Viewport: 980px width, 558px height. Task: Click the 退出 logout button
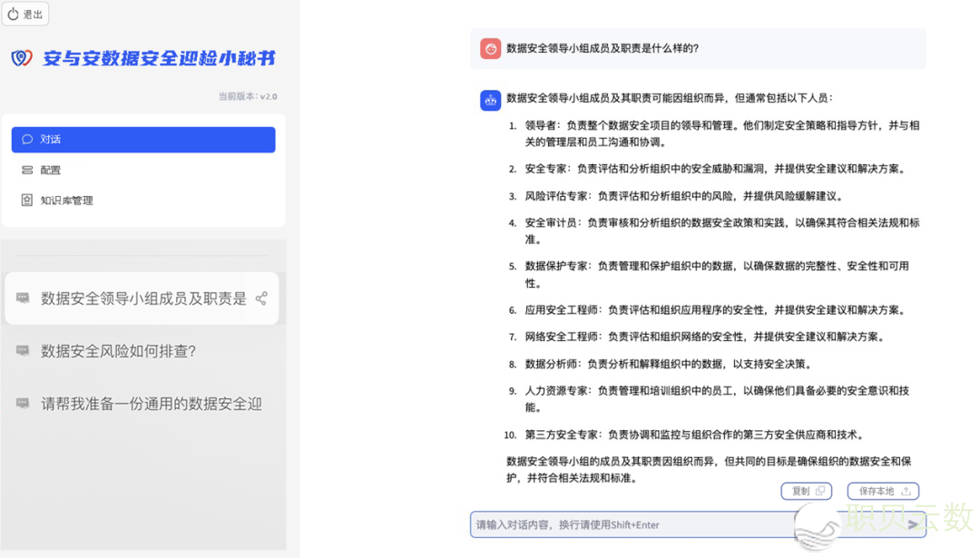25,15
